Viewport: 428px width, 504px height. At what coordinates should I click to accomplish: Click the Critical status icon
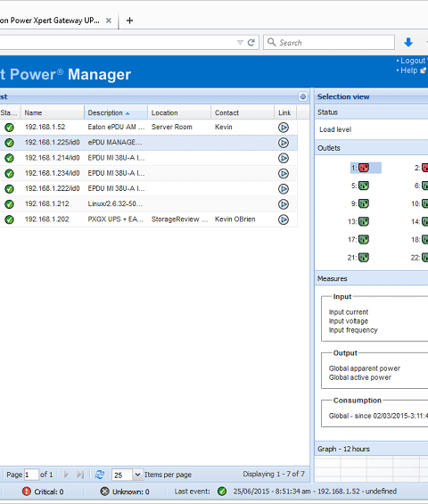click(27, 492)
